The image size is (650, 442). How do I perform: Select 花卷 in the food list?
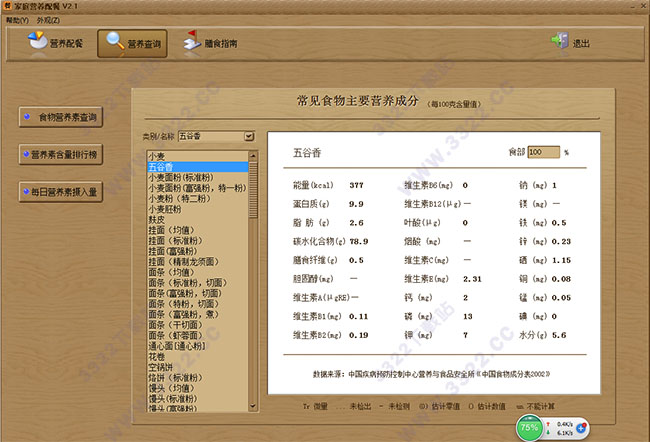pyautogui.click(x=197, y=357)
